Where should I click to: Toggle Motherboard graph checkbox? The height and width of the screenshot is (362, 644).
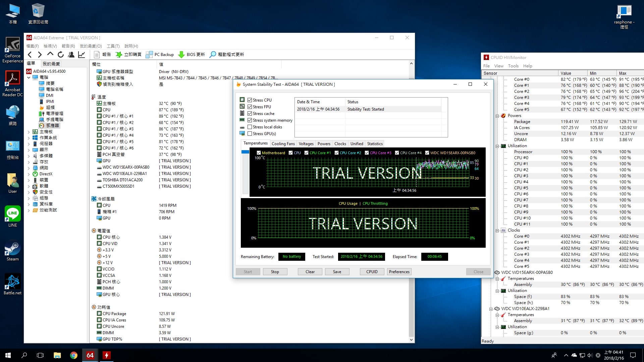click(x=259, y=153)
